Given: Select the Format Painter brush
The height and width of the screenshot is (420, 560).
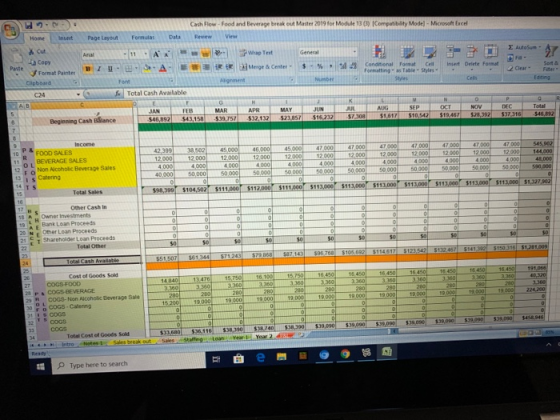Looking at the screenshot, I should coord(33,73).
